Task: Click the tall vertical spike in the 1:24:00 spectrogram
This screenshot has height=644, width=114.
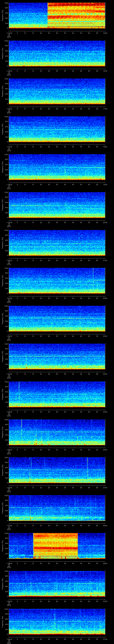Action: click(x=19, y=392)
